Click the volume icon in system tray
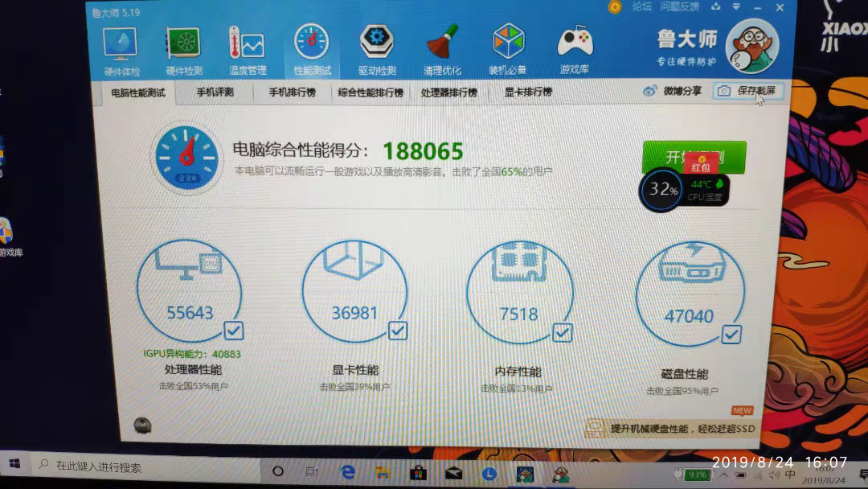Viewport: 868px width, 489px height. (x=775, y=475)
